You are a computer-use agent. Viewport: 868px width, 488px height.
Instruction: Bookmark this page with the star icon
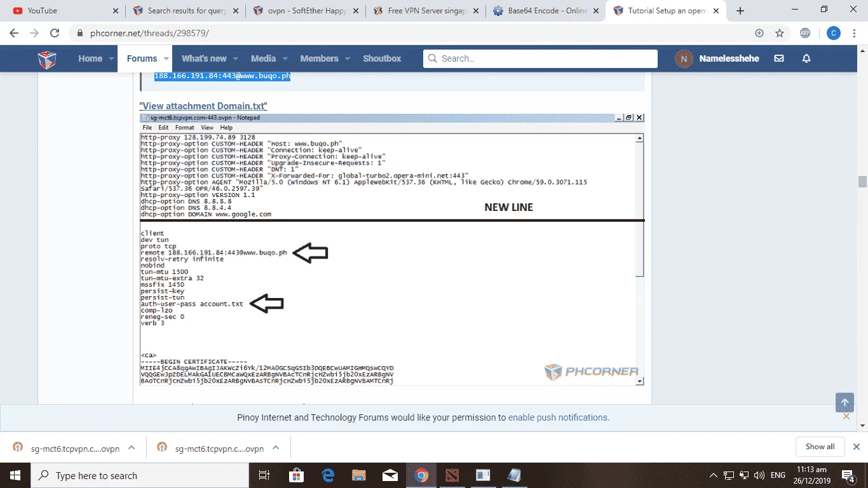[780, 34]
